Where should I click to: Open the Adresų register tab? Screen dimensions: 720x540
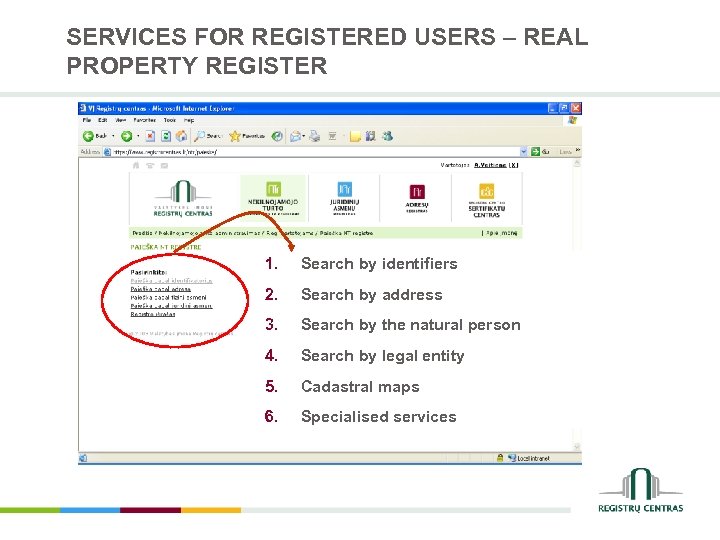(417, 198)
